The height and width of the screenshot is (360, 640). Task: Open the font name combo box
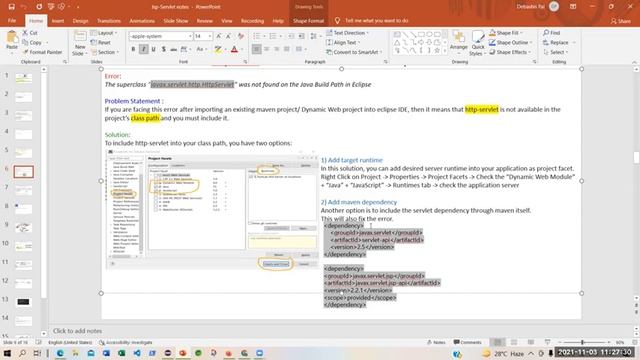pyautogui.click(x=160, y=36)
